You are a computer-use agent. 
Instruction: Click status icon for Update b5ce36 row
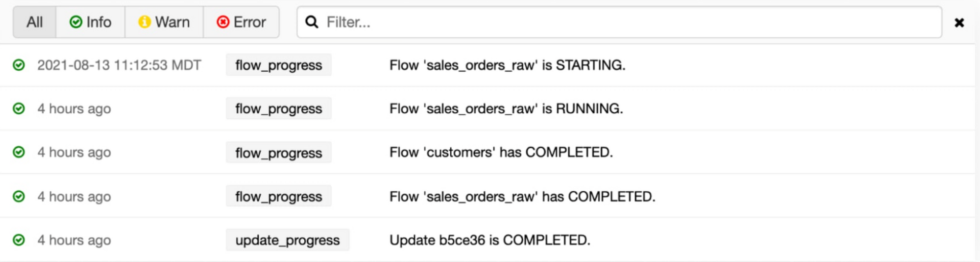coord(19,240)
